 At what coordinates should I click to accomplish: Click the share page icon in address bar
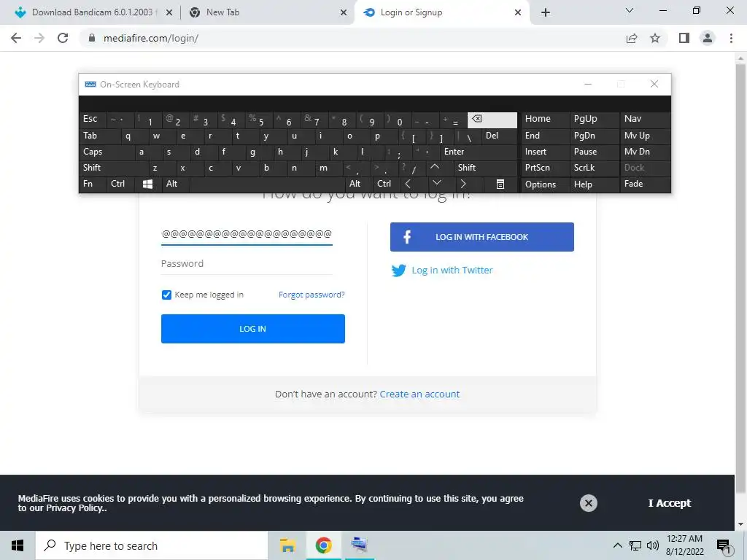click(x=632, y=38)
